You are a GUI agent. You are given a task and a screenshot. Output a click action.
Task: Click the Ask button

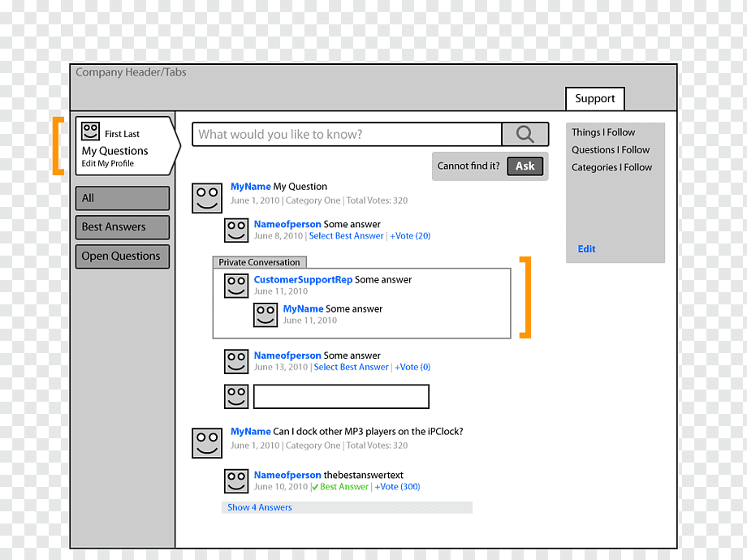tap(525, 166)
